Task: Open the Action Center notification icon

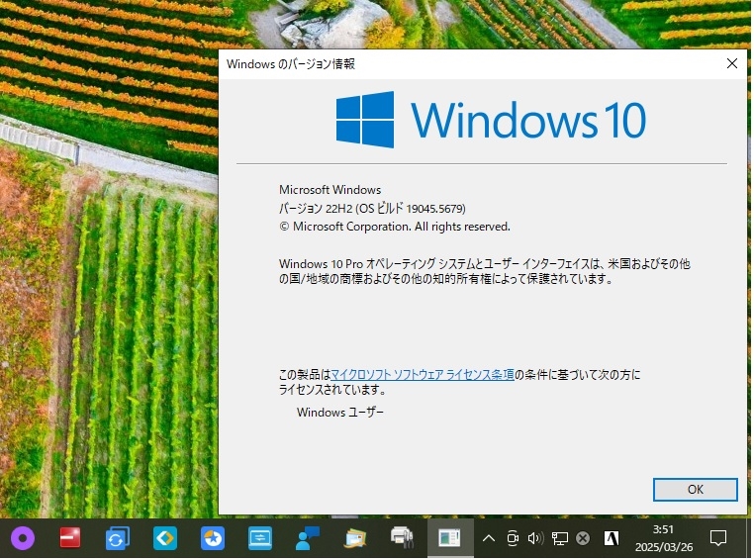Action: (718, 538)
